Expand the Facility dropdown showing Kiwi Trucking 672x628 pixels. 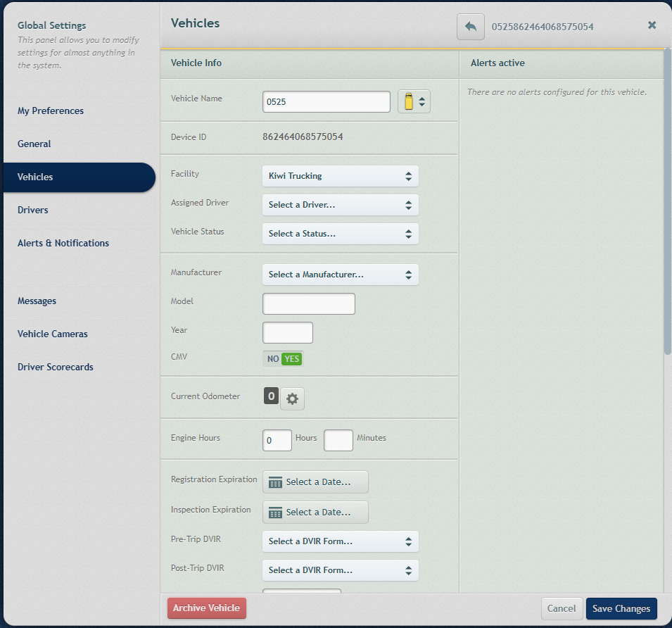[340, 176]
